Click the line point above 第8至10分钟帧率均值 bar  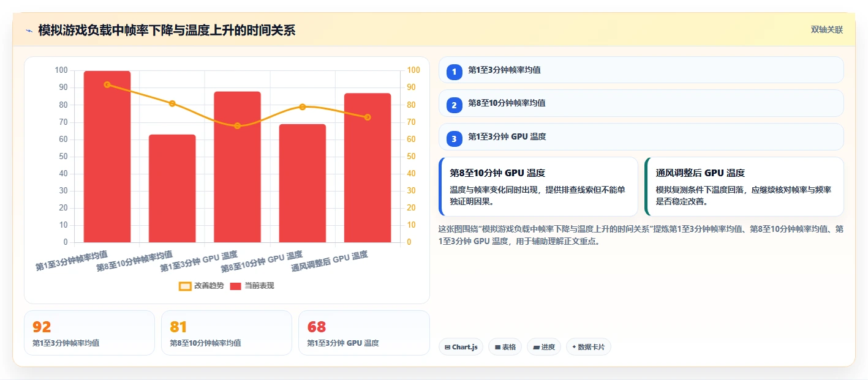[172, 103]
